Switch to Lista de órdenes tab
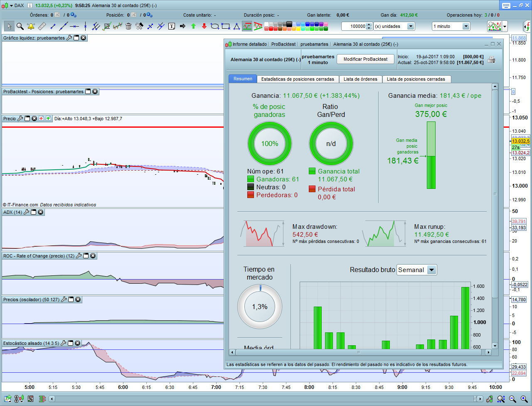The height and width of the screenshot is (406, 532). (x=360, y=79)
